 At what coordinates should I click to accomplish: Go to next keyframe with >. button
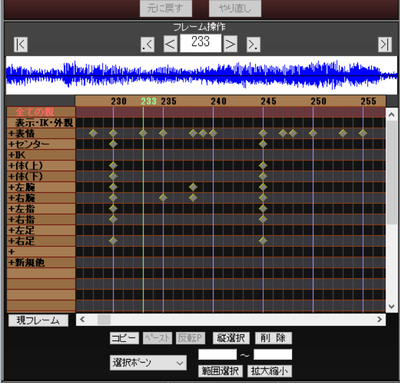253,44
